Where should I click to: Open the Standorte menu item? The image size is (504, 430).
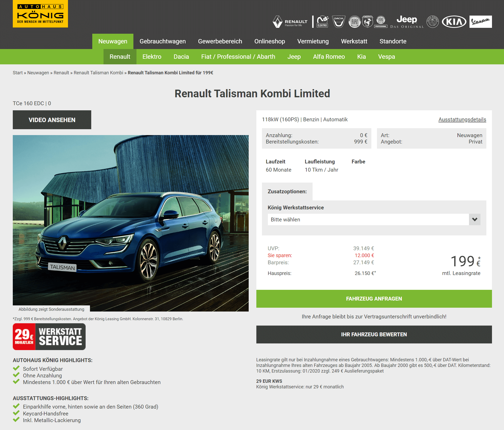393,41
